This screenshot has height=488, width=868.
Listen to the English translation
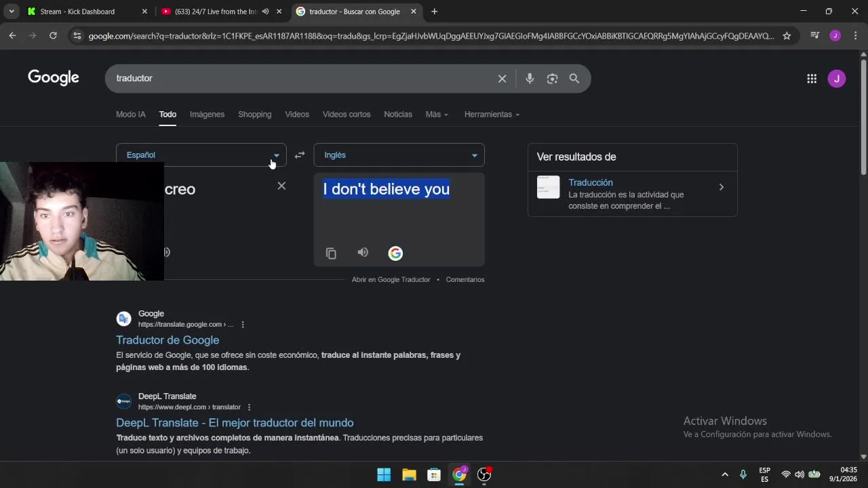[363, 253]
